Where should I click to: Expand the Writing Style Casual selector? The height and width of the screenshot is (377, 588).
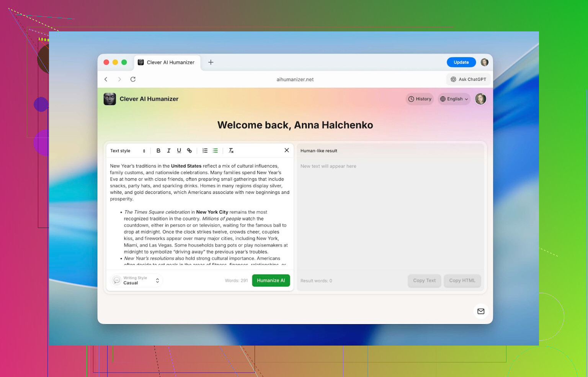point(137,280)
